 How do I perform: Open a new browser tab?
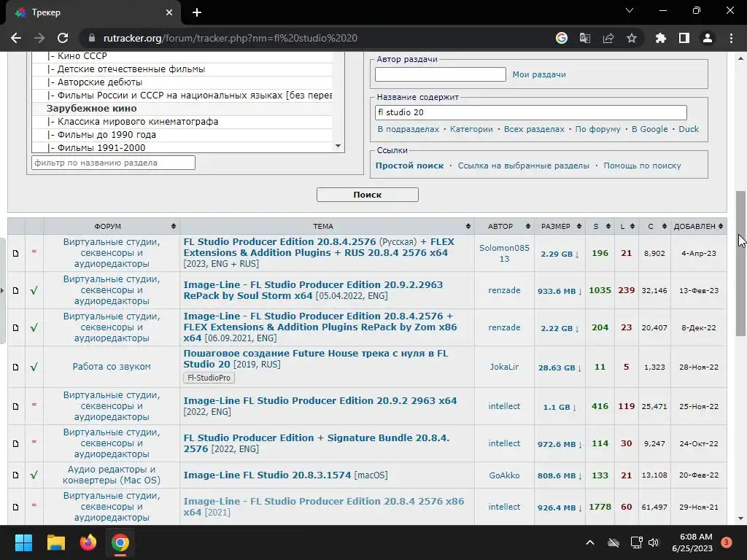pos(197,12)
